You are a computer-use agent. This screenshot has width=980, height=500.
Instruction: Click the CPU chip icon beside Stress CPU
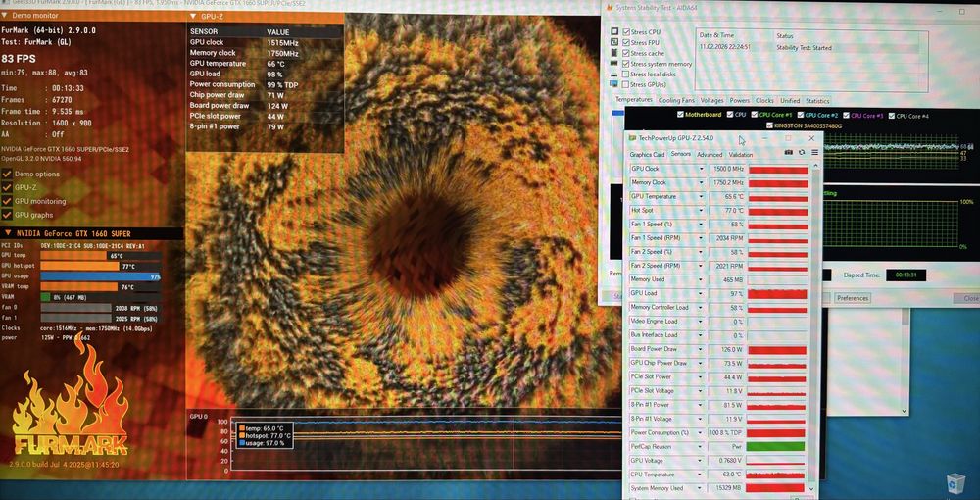[x=614, y=31]
